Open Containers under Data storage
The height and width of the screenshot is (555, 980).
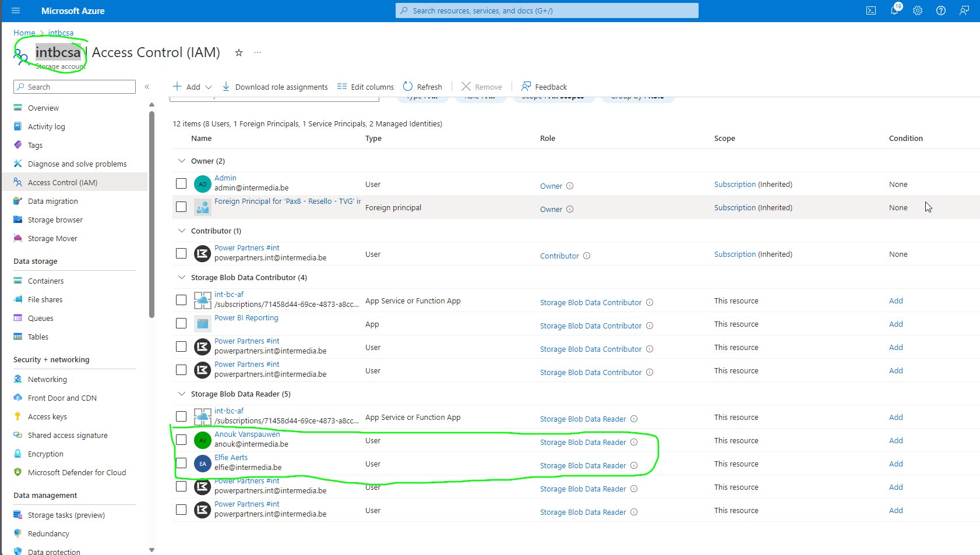coord(45,281)
